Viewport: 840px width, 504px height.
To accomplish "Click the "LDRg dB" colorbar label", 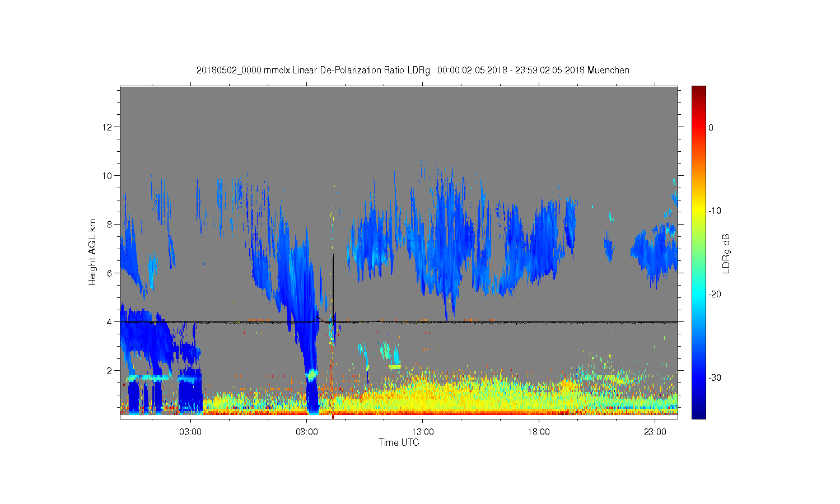I will coord(726,253).
